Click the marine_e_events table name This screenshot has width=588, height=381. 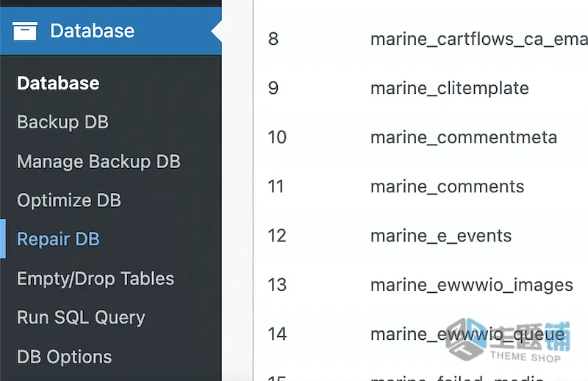click(x=440, y=236)
